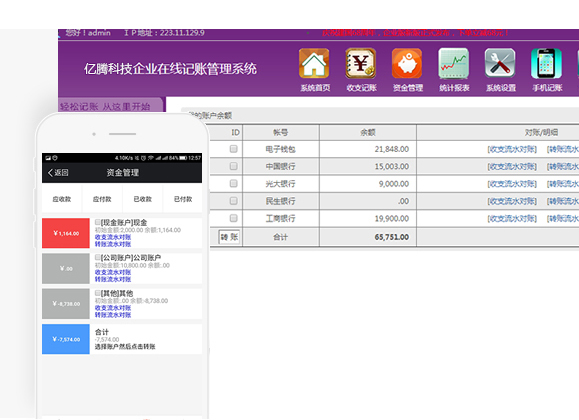Click the 资金管理 title on phone header

(123, 173)
